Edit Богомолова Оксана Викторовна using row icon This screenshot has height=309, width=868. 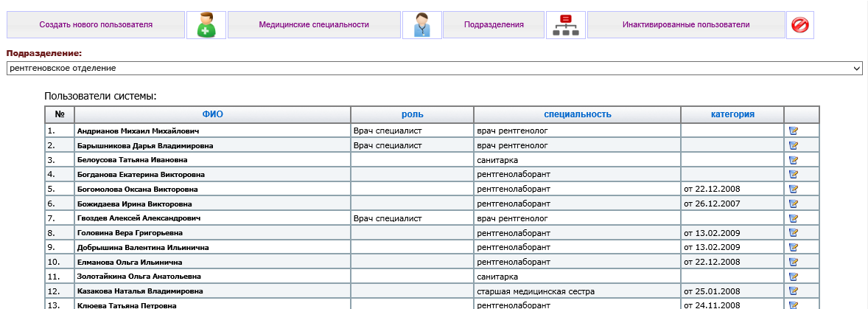point(794,190)
